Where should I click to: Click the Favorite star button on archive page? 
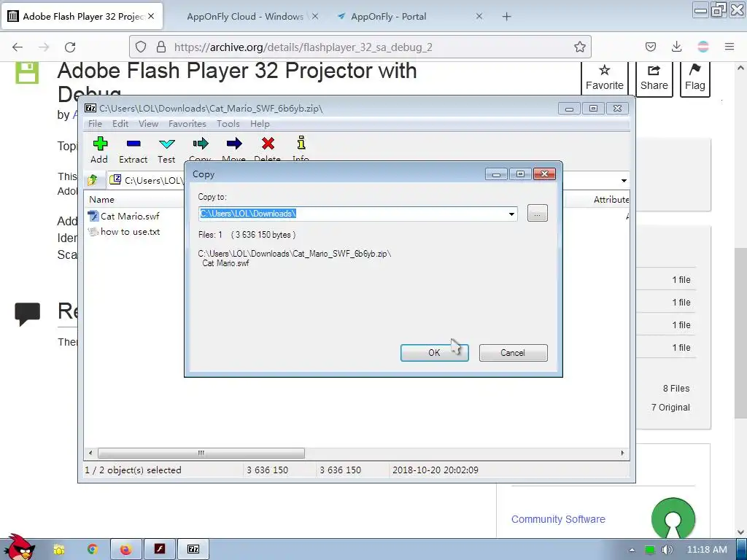pyautogui.click(x=605, y=77)
